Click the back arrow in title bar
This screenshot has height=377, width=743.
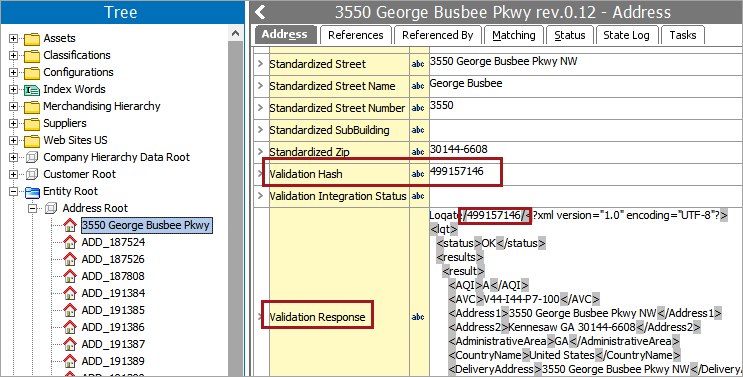tap(260, 12)
